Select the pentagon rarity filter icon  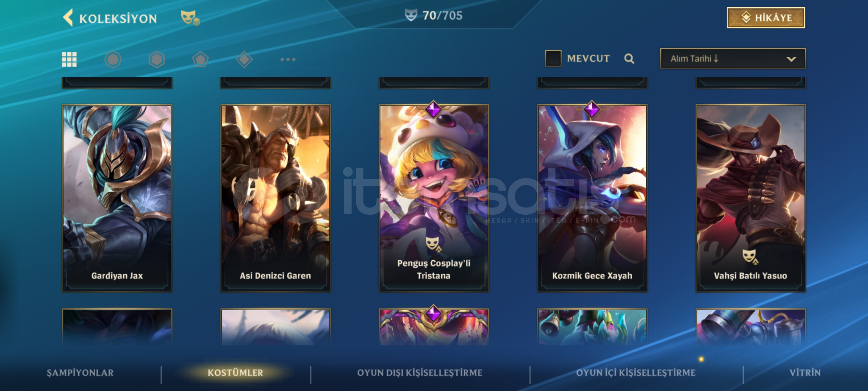(200, 59)
